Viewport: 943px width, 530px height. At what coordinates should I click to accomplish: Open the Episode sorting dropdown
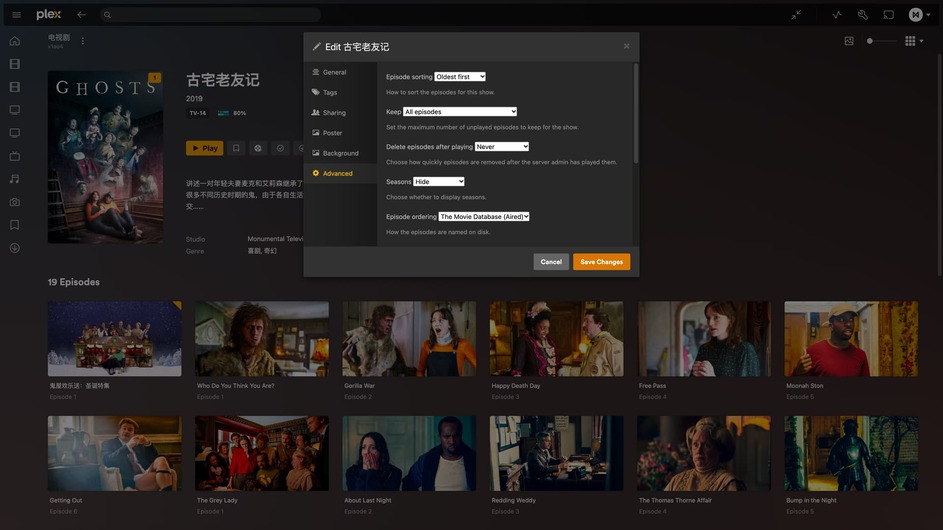click(460, 77)
